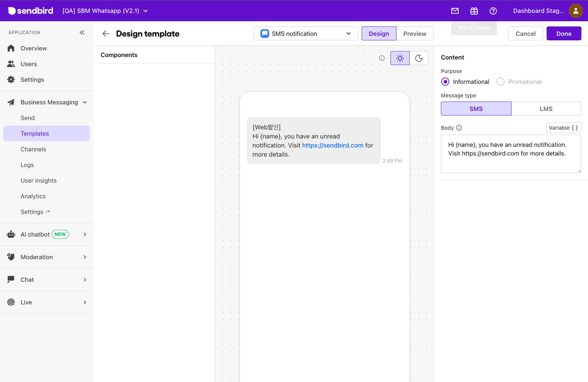Image resolution: width=588 pixels, height=382 pixels.
Task: Click the 2:49 PM timestamp
Action: (x=392, y=161)
